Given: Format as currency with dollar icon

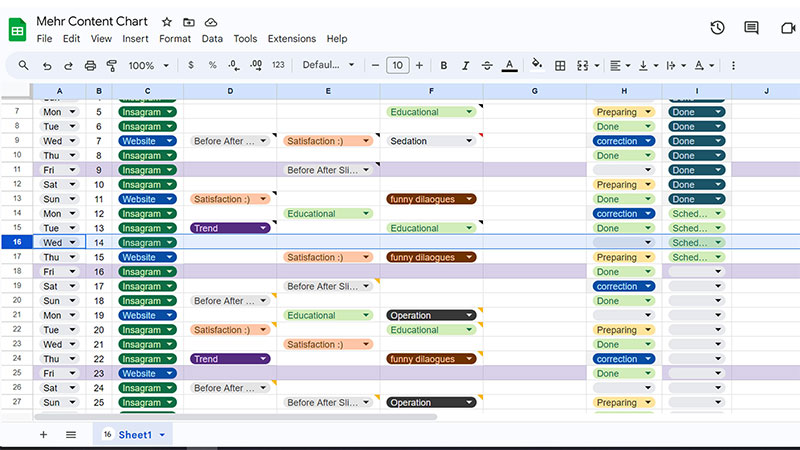Looking at the screenshot, I should click(191, 65).
